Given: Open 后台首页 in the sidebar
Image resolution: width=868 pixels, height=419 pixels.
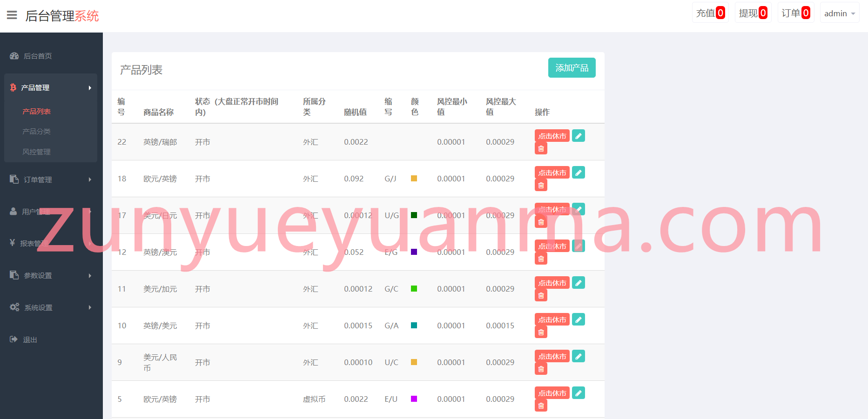Looking at the screenshot, I should click(x=38, y=56).
